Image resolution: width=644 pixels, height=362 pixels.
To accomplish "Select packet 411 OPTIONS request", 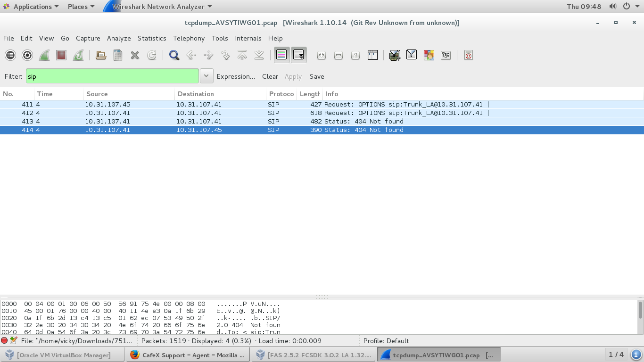I will 322,104.
